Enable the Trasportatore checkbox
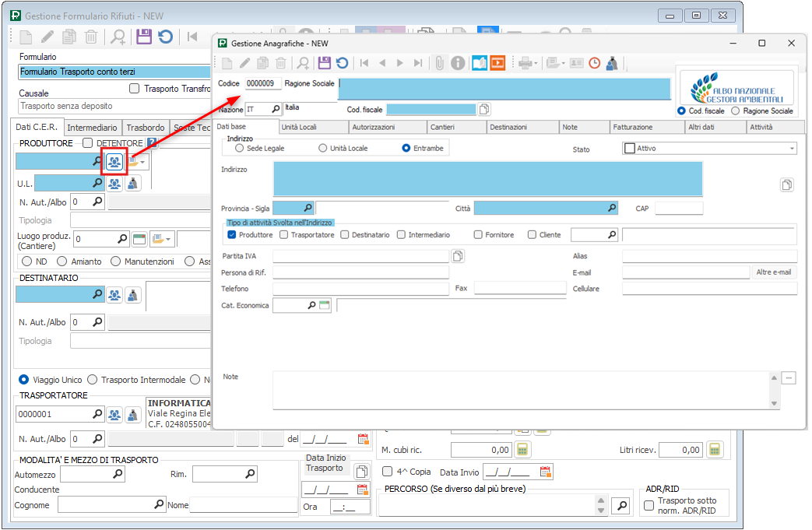This screenshot has height=530, width=812. pyautogui.click(x=284, y=234)
